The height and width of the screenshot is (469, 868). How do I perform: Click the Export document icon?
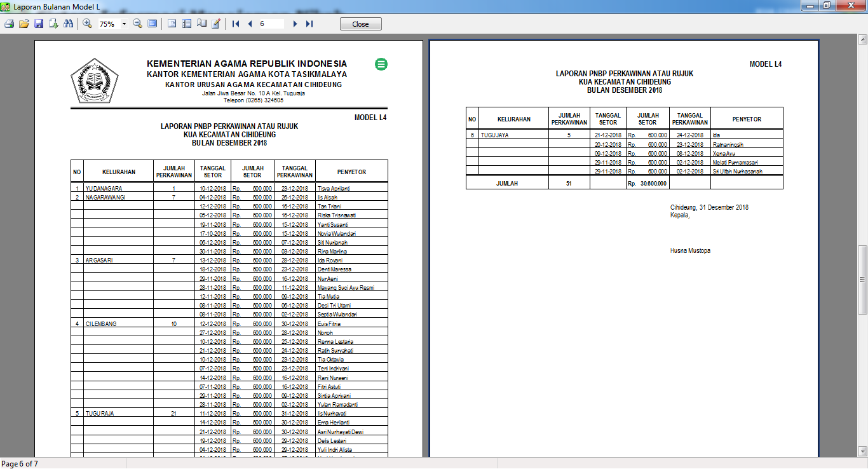click(x=53, y=24)
